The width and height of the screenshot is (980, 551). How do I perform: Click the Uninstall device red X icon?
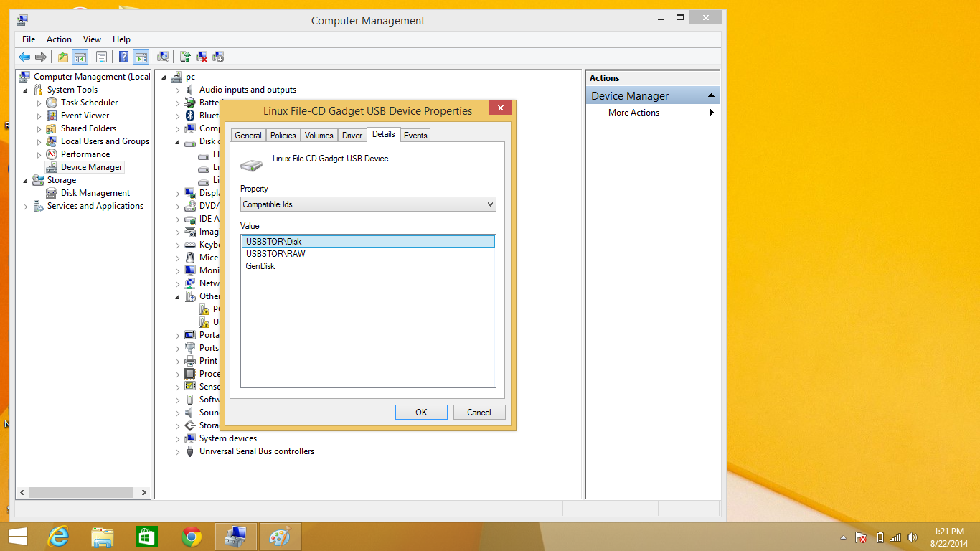pos(202,57)
